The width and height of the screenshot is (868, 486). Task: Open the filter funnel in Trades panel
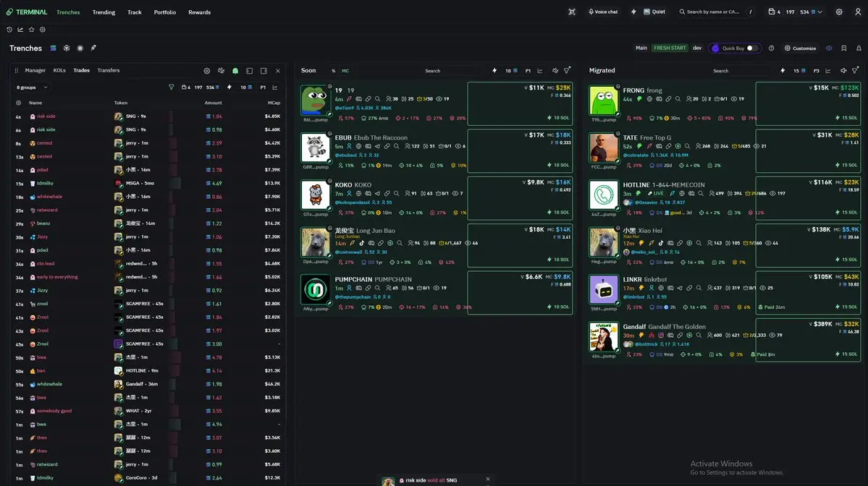pos(171,88)
